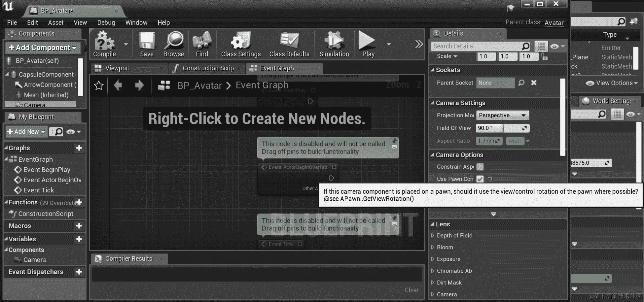Open View Options in the background window
644x302 pixels.
612,83
